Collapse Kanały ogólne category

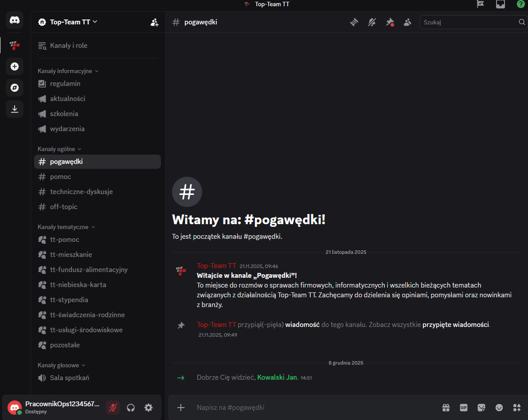tap(59, 149)
